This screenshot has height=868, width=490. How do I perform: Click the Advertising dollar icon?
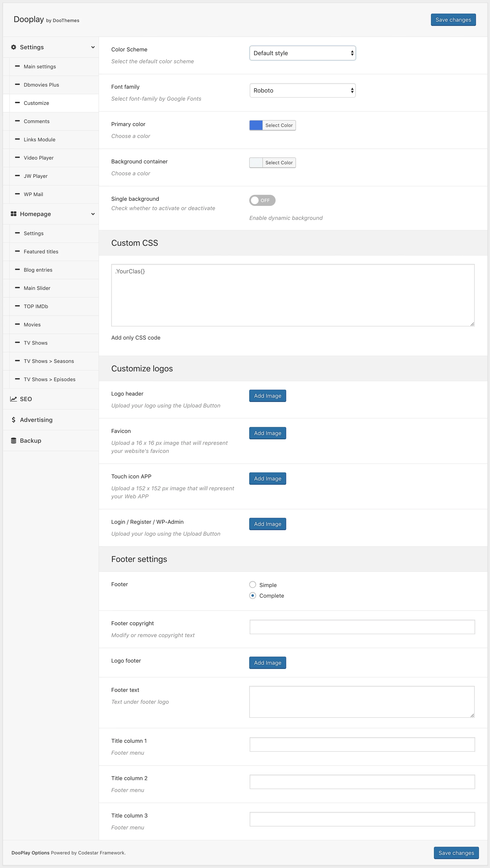[13, 420]
